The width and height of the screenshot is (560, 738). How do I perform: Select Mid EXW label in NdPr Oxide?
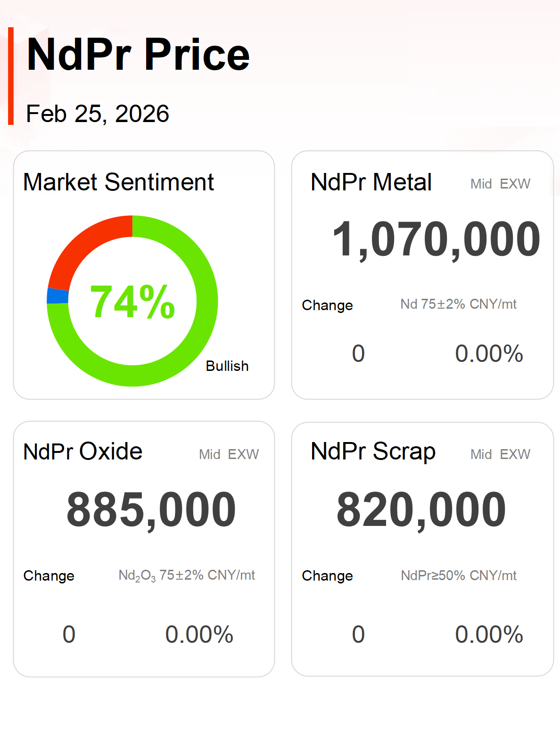(x=229, y=454)
